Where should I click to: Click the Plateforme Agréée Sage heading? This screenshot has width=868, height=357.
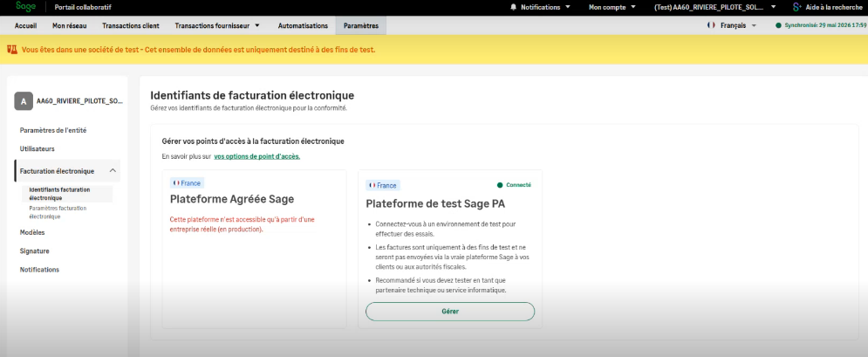(232, 199)
